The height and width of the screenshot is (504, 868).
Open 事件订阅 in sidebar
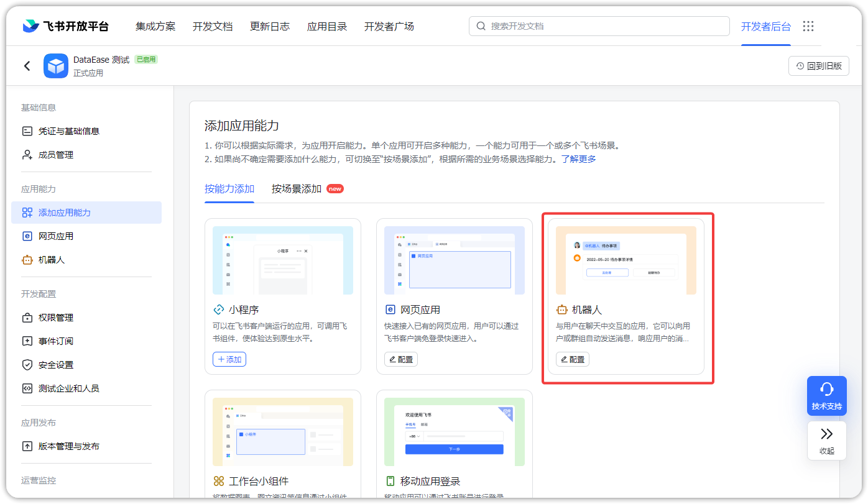86,341
